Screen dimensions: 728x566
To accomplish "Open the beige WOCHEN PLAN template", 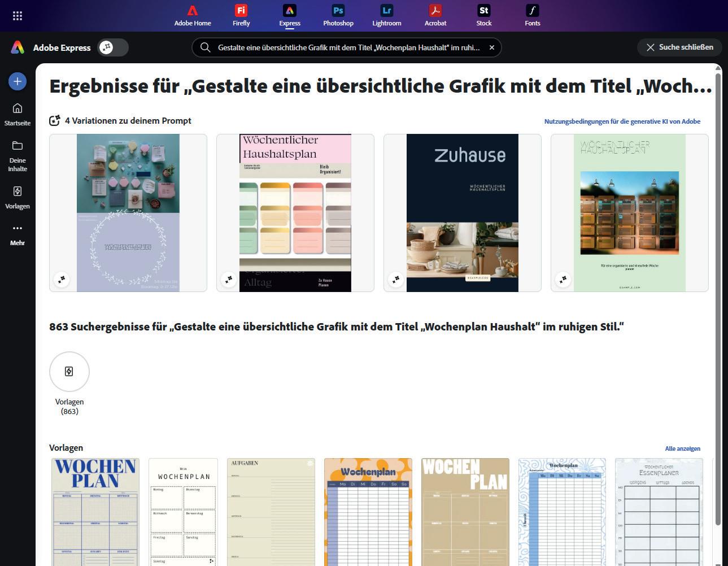I will (465, 512).
